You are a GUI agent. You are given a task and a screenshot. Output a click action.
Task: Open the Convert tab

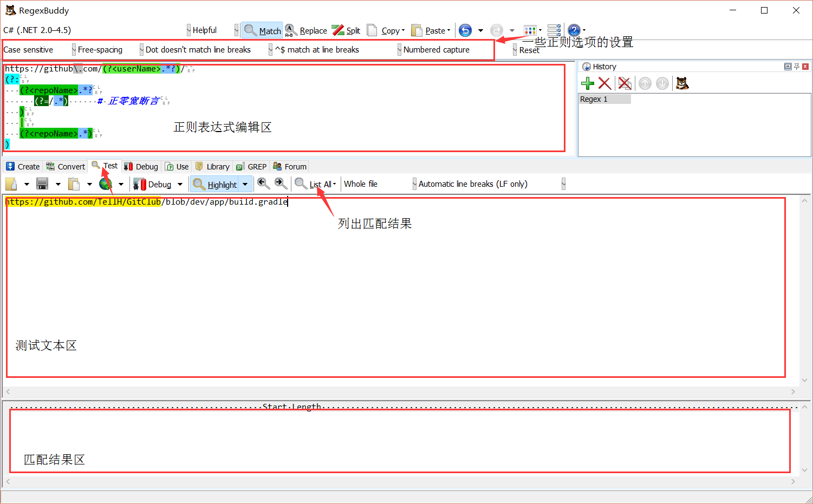[66, 166]
